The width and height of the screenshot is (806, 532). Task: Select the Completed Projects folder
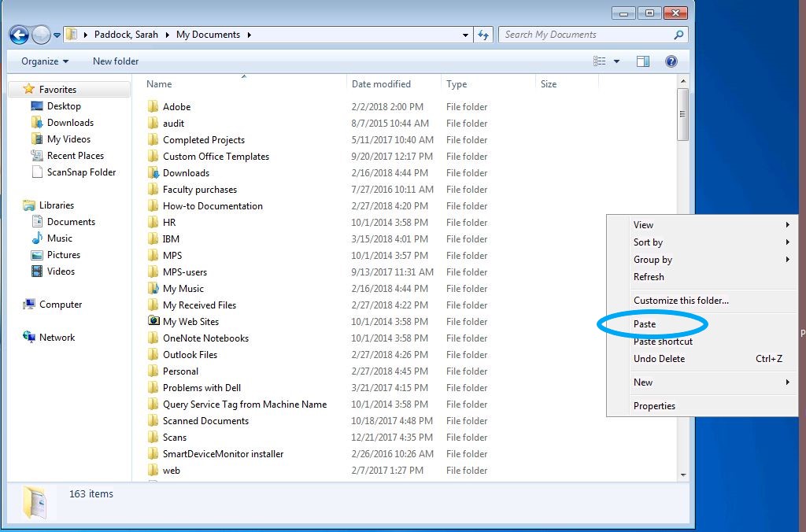pyautogui.click(x=204, y=140)
